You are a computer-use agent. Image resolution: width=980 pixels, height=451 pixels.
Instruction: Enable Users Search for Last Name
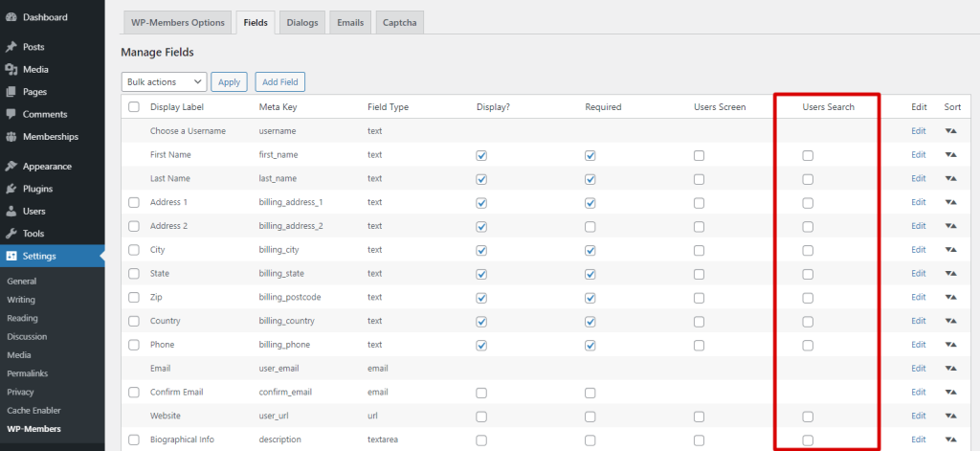808,179
